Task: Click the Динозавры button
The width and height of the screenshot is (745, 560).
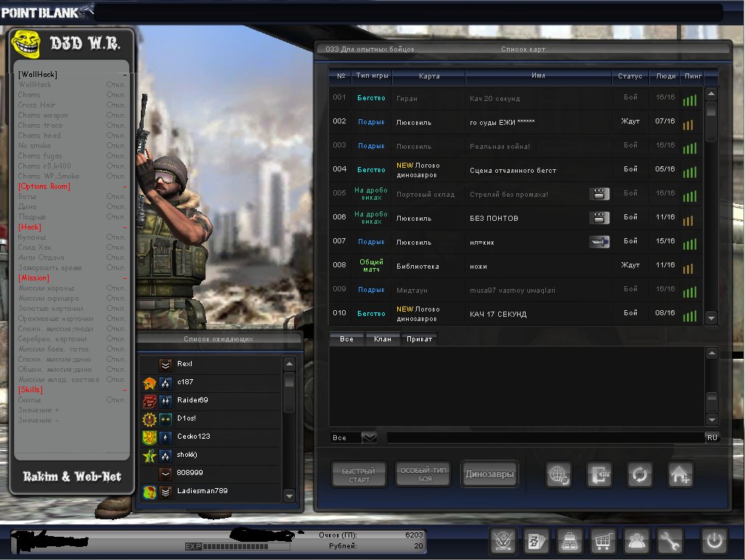Action: pos(489,474)
